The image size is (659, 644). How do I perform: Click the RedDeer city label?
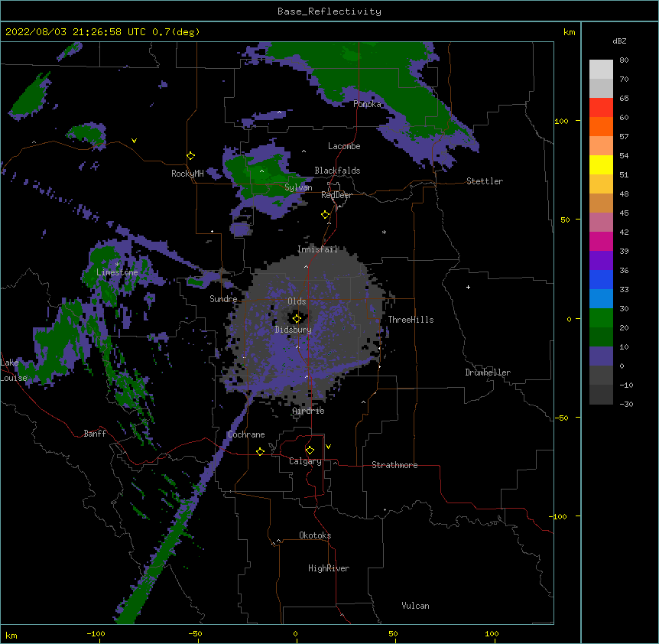pyautogui.click(x=336, y=195)
